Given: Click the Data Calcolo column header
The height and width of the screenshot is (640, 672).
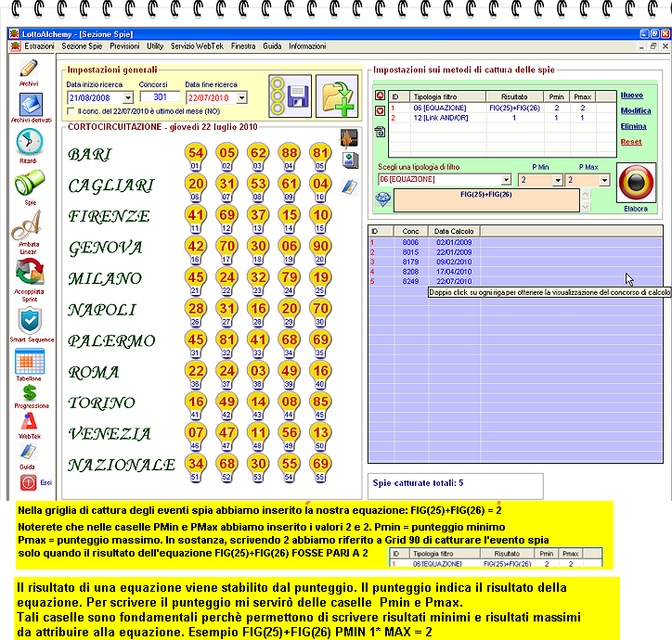Looking at the screenshot, I should tap(454, 231).
